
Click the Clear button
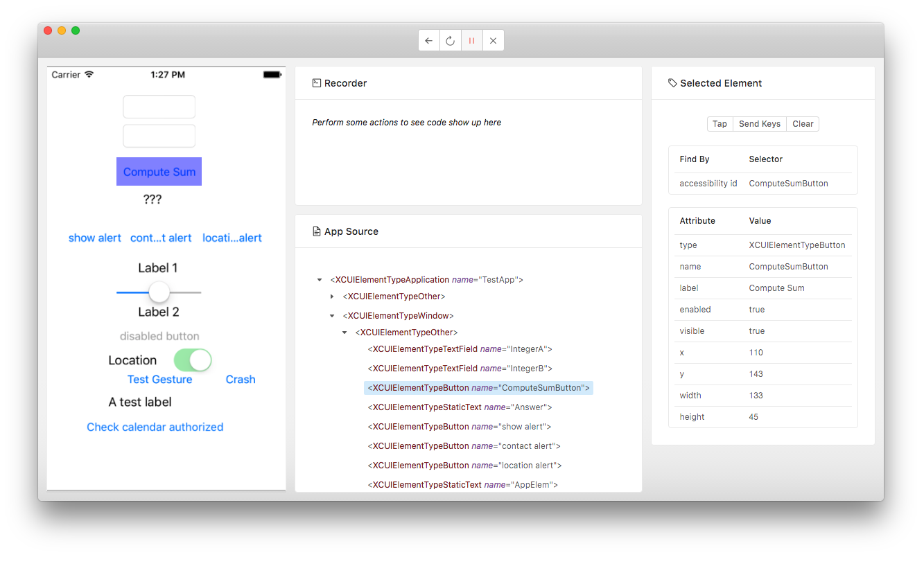803,124
